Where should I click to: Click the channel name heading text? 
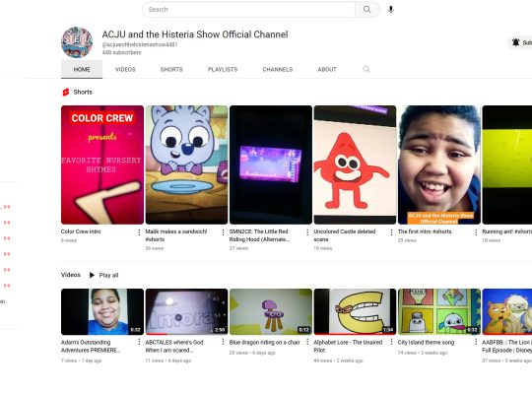(195, 34)
